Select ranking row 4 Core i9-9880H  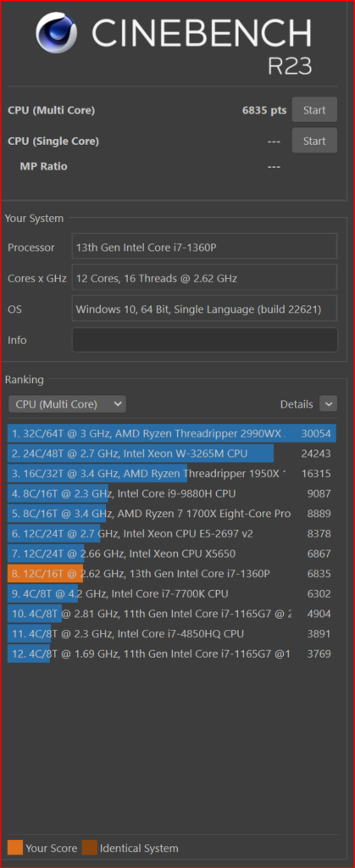coord(172,493)
